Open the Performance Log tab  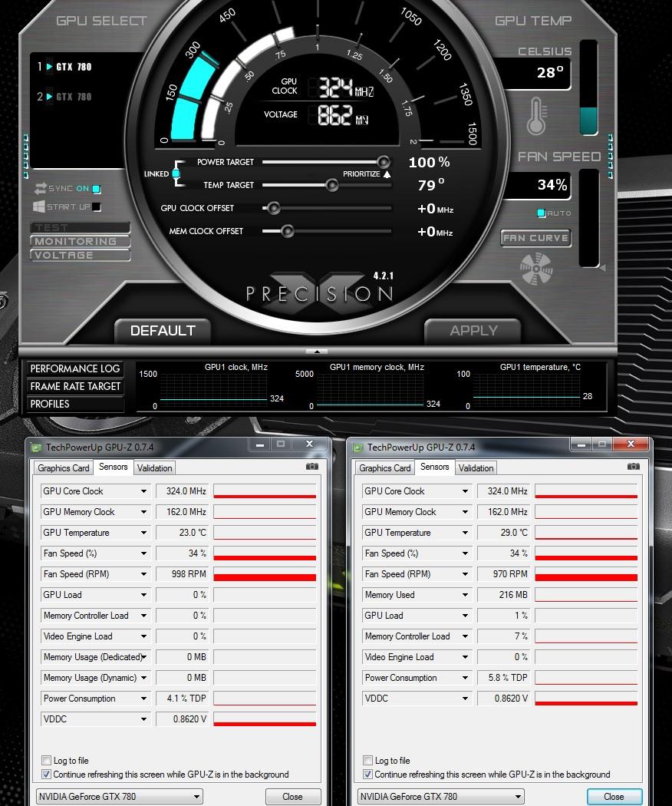pos(75,368)
